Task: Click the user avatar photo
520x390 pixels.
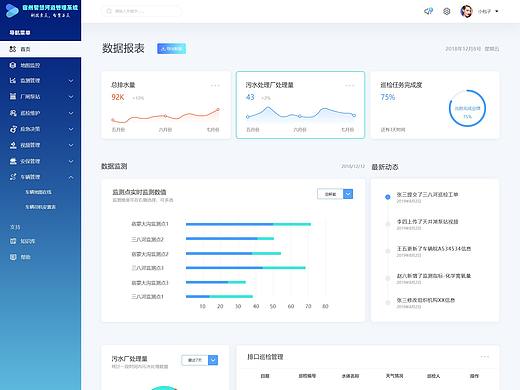Action: point(466,11)
